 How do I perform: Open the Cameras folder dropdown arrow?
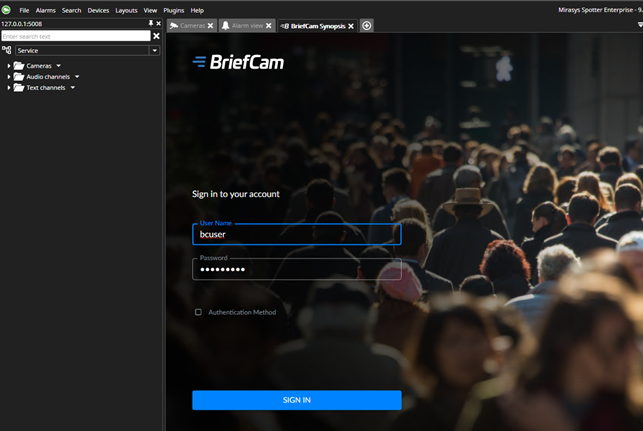click(x=59, y=66)
